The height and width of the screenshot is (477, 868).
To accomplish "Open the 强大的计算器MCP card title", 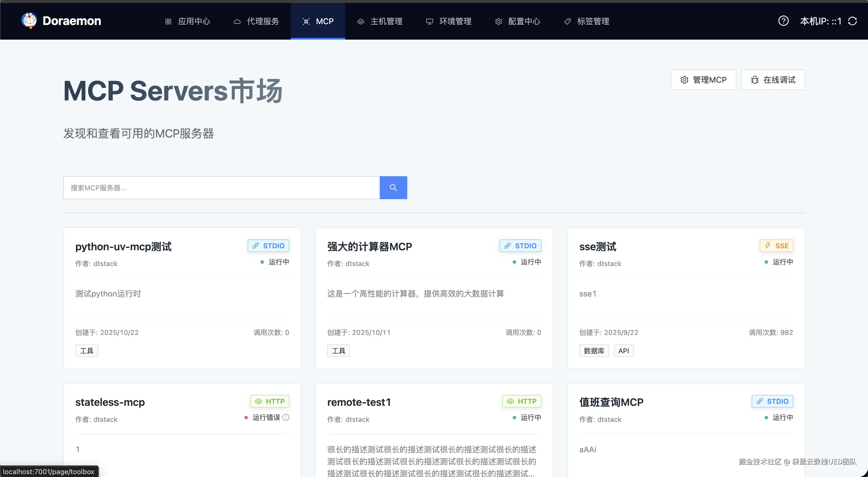I will (369, 247).
